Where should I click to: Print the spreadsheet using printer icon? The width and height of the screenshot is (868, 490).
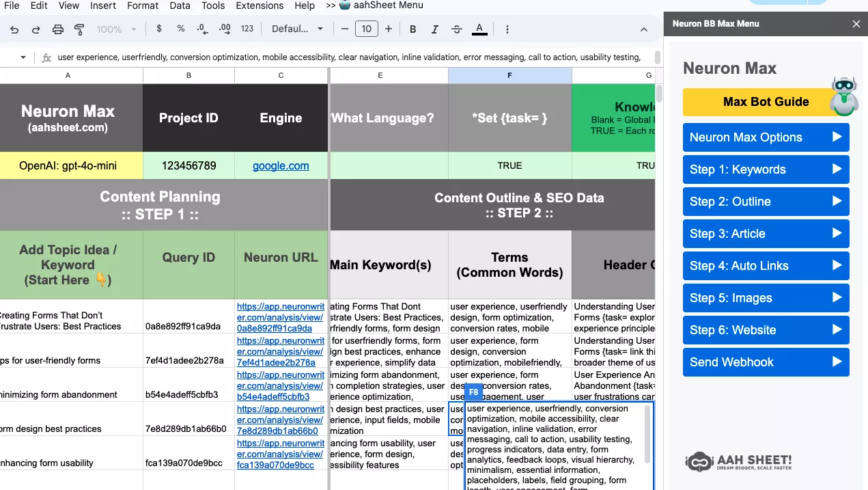[x=58, y=29]
